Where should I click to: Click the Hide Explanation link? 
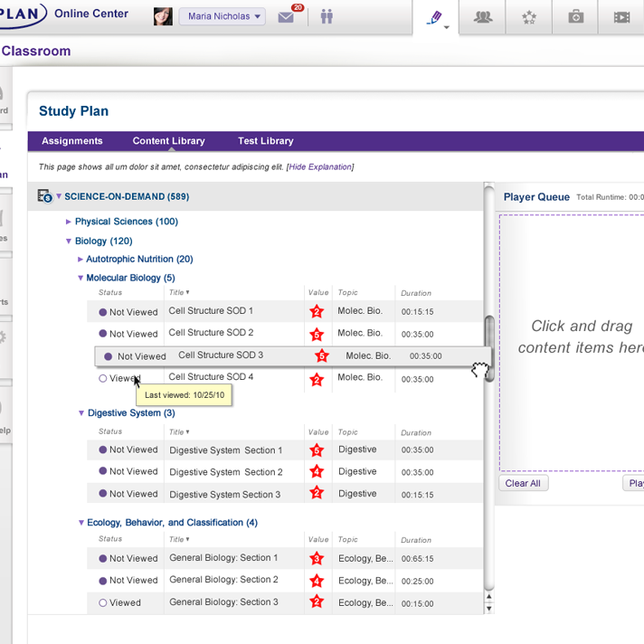click(320, 167)
